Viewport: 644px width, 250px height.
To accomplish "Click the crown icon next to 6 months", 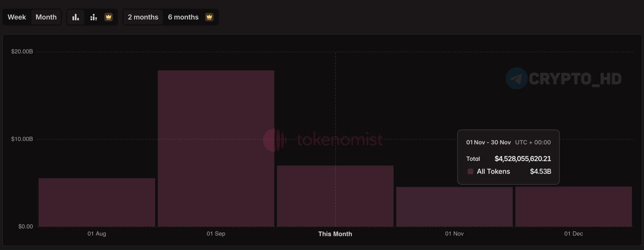I will pyautogui.click(x=209, y=17).
